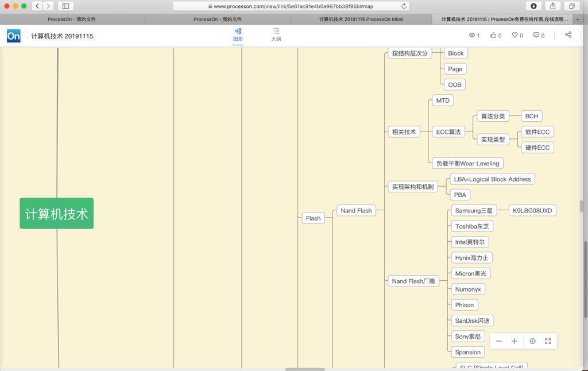588x371 pixels.
Task: Click the 实现类型 node
Action: tap(493, 140)
